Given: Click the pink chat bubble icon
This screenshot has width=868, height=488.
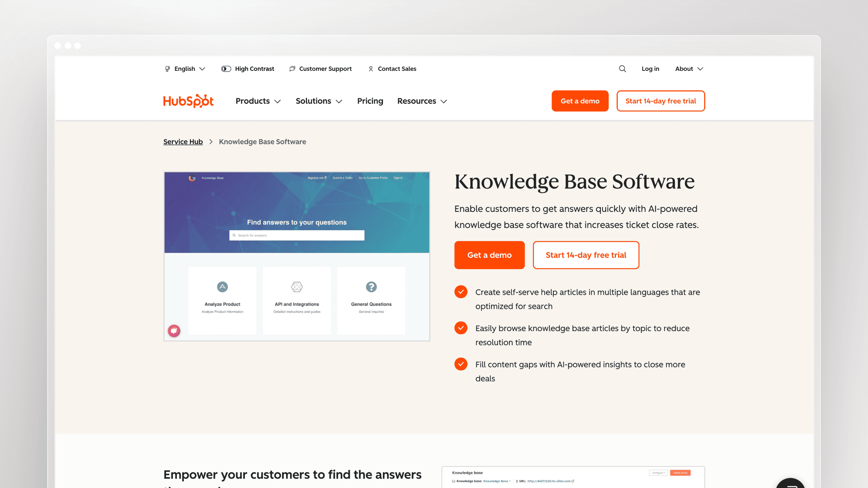Looking at the screenshot, I should (x=174, y=331).
